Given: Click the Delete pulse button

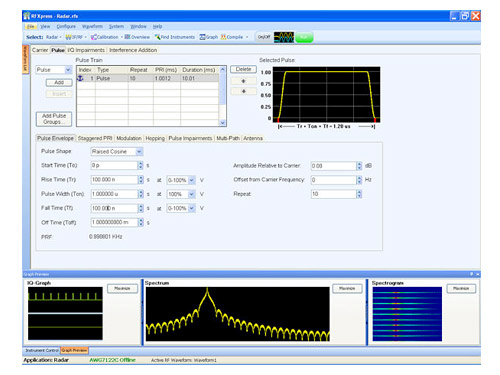Looking at the screenshot, I should point(243,69).
